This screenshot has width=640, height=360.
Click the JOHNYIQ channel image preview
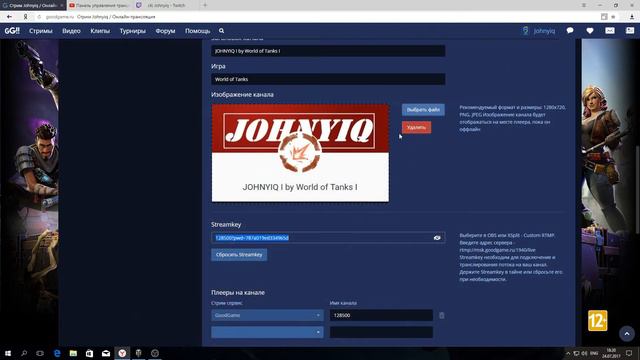point(300,153)
